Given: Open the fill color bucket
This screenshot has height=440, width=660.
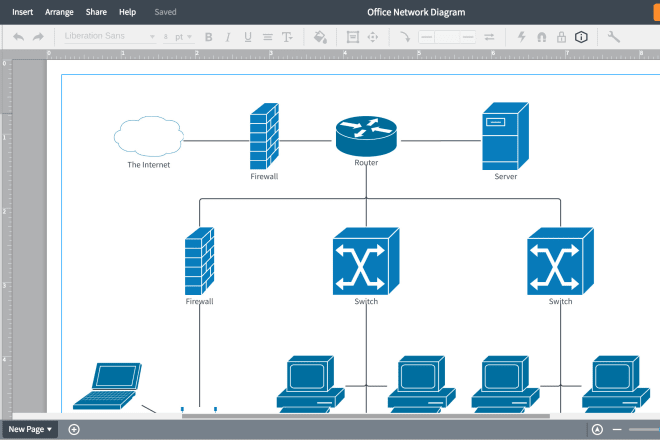Looking at the screenshot, I should click(x=320, y=37).
